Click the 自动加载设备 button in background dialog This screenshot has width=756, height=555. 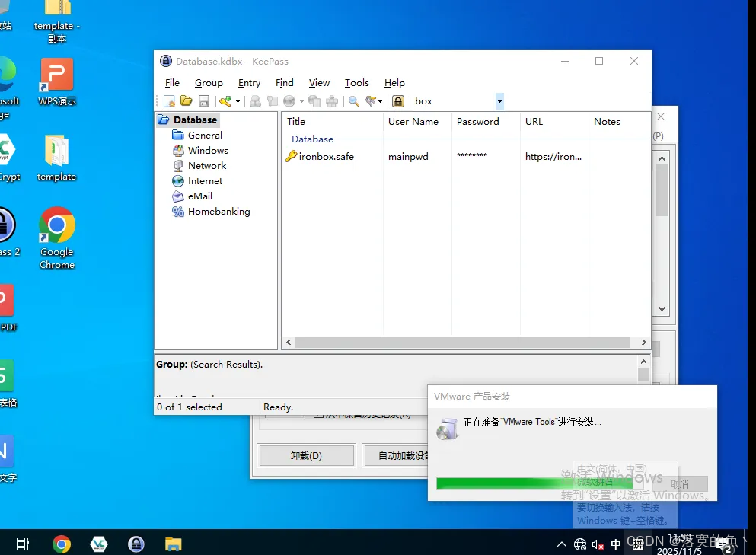click(396, 456)
